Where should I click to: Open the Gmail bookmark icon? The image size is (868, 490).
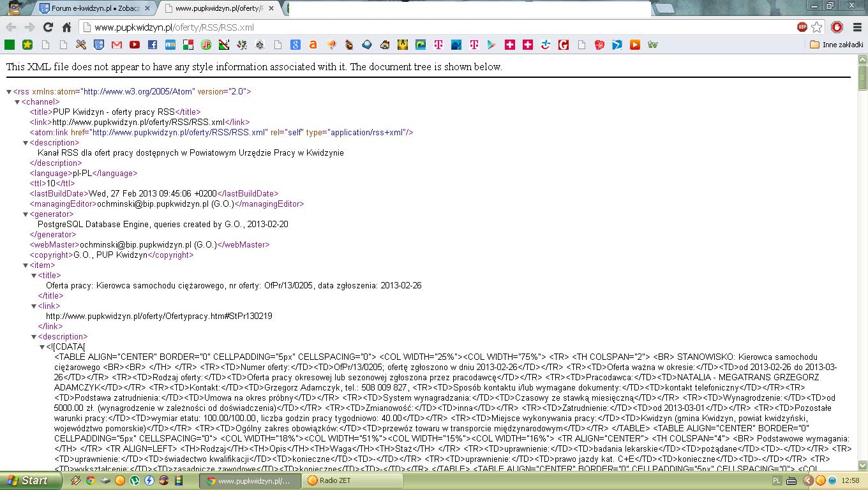117,45
